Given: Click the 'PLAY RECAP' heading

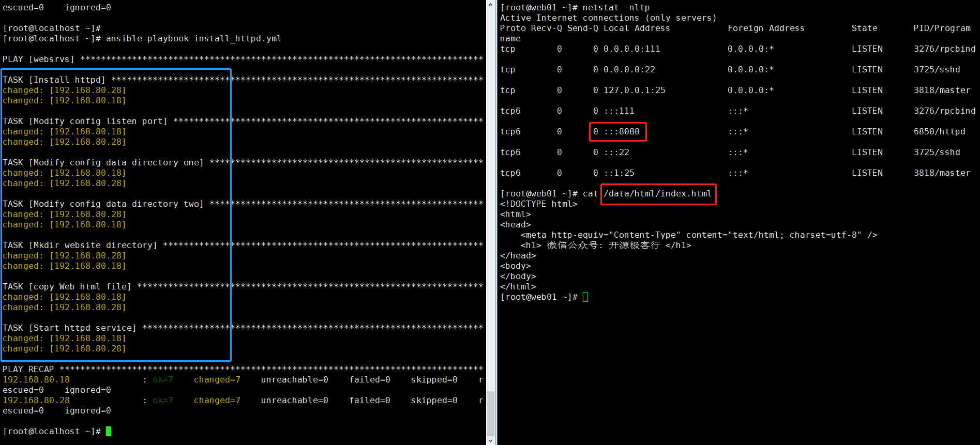Looking at the screenshot, I should [x=28, y=370].
